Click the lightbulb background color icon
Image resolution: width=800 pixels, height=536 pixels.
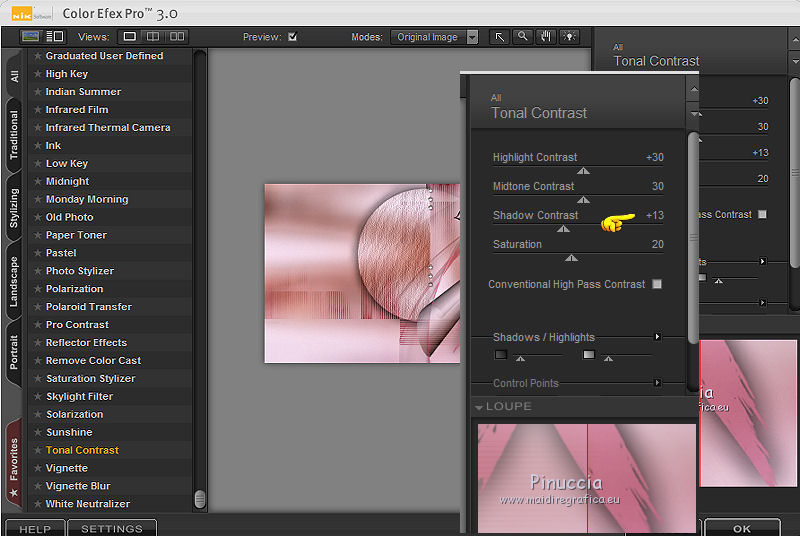(569, 37)
